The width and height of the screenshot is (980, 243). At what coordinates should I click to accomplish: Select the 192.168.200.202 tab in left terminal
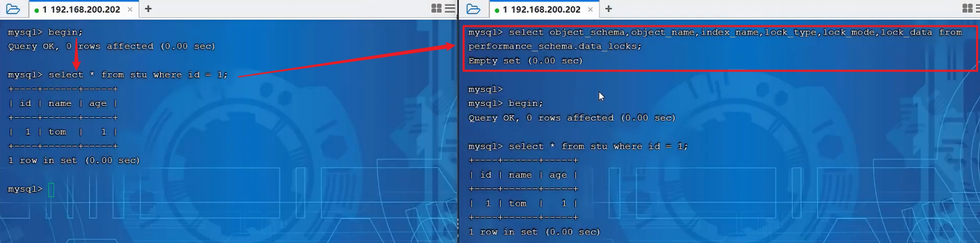83,9
